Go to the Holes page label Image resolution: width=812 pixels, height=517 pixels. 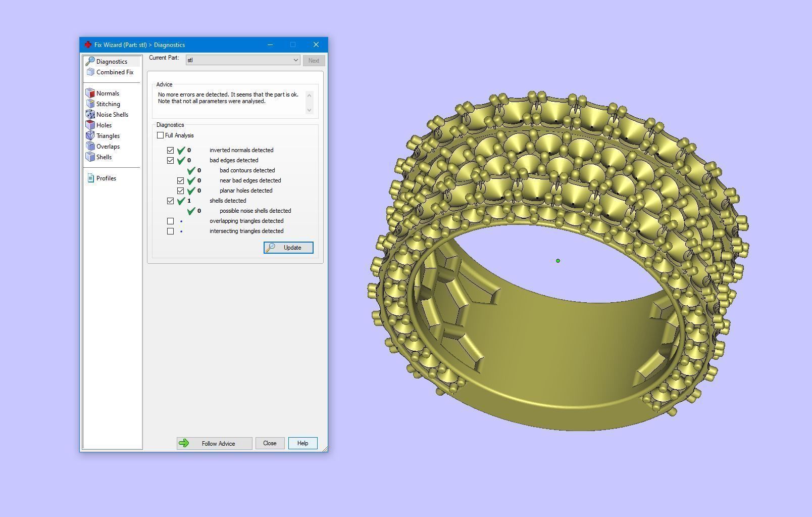[x=104, y=125]
